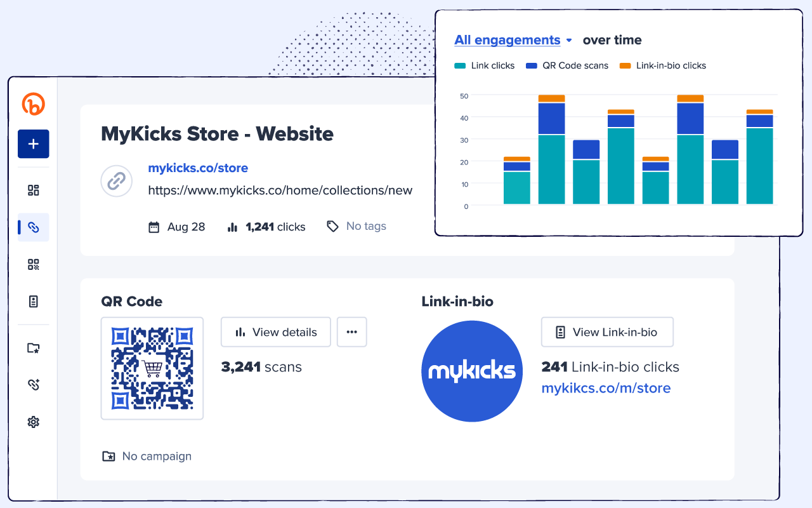Open the three-dots more options button
Screen dimensions: 812x508
pyautogui.click(x=352, y=332)
